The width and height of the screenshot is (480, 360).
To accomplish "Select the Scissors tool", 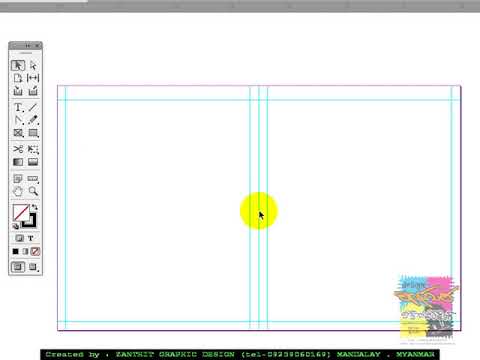I will point(18,149).
